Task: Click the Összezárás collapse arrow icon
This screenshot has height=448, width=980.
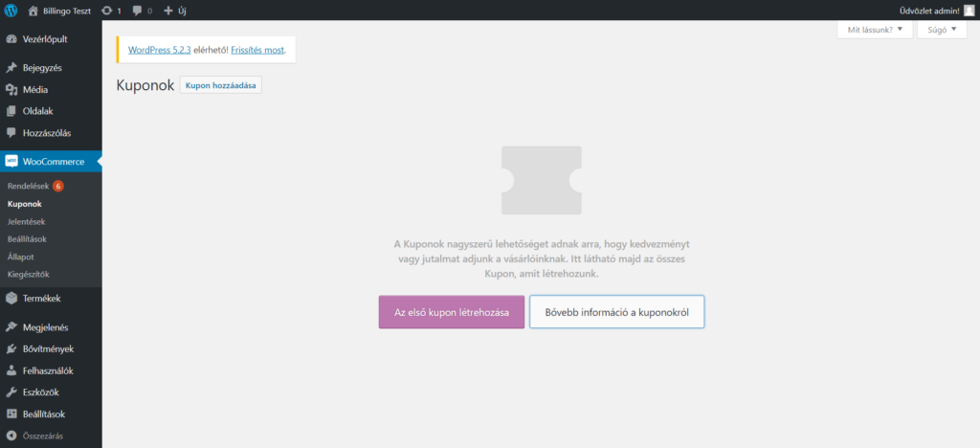Action: pyautogui.click(x=11, y=436)
